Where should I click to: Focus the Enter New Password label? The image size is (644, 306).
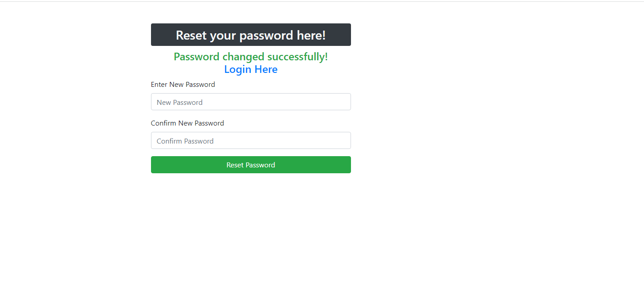182,84
